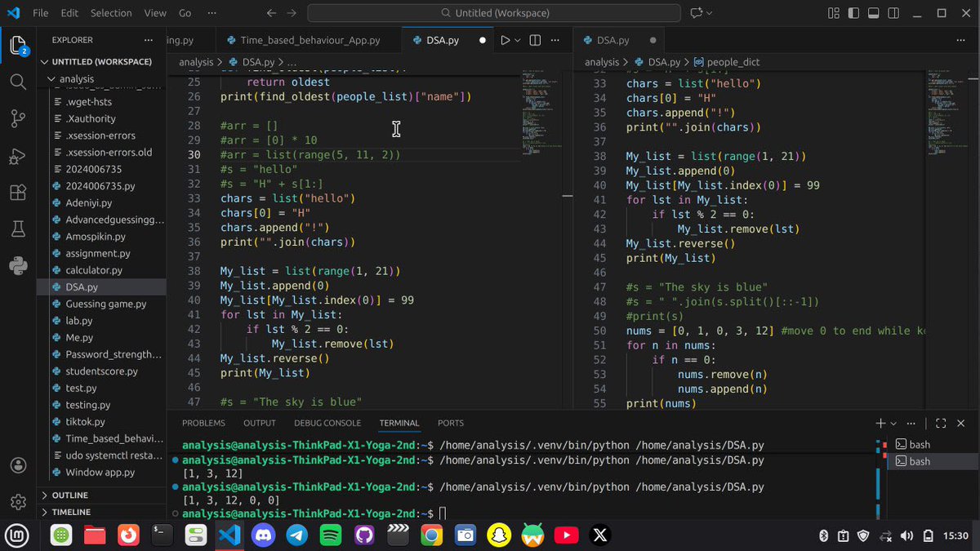Split the editor right

point(535,40)
